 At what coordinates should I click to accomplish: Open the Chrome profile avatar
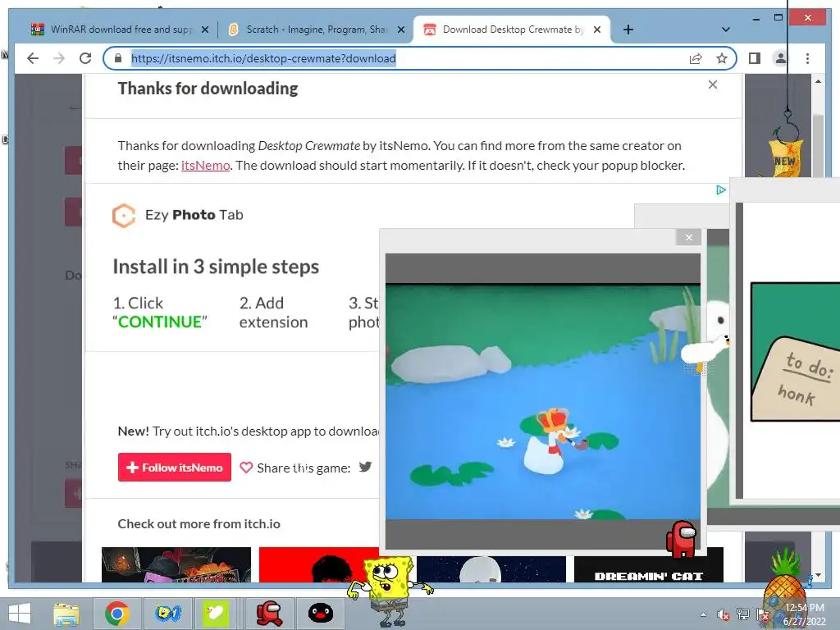(781, 58)
